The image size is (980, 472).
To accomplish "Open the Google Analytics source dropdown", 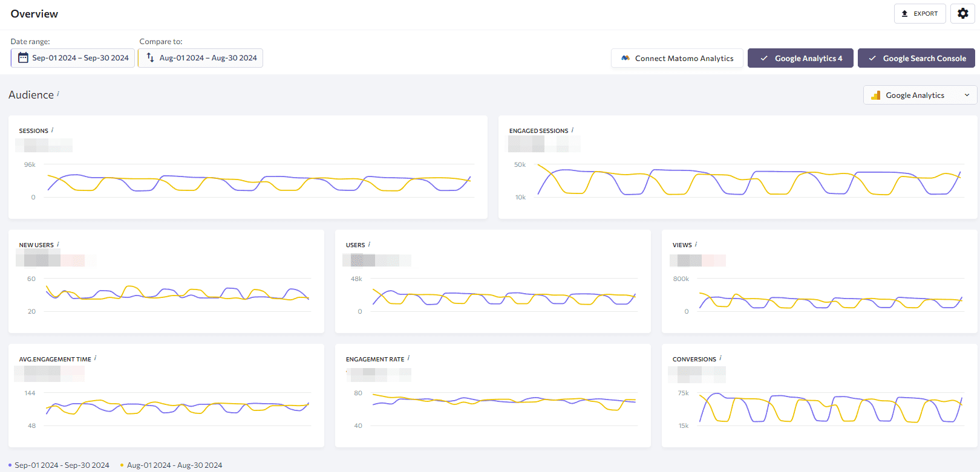I will tap(920, 95).
